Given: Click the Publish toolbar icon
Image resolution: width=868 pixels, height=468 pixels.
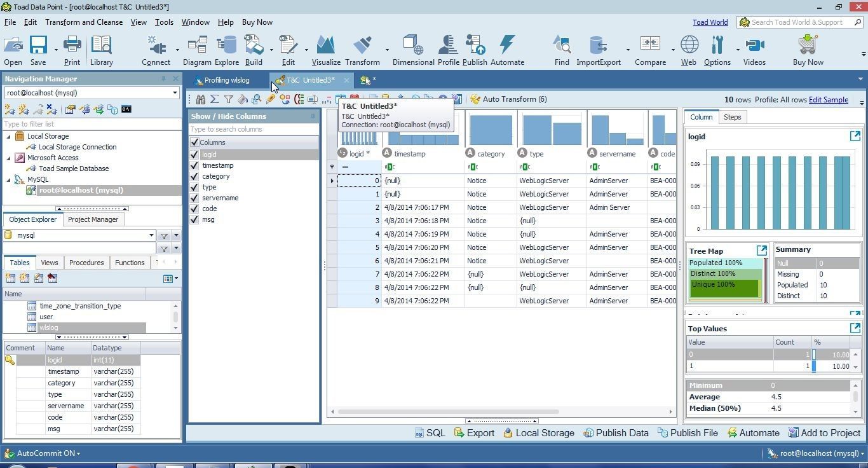Looking at the screenshot, I should (475, 50).
